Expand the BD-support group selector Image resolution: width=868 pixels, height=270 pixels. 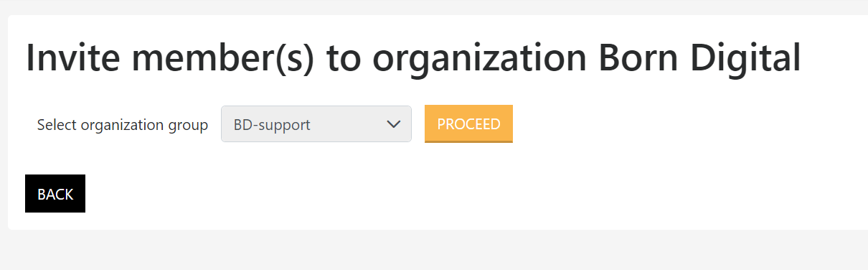(316, 124)
